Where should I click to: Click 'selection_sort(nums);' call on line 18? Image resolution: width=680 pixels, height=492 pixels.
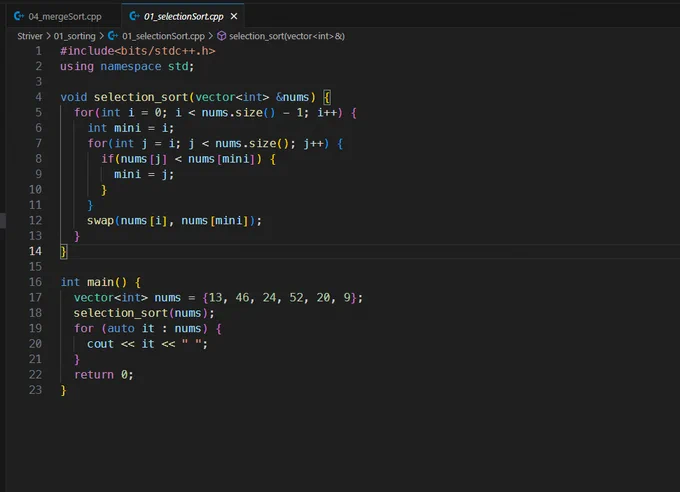[x=144, y=313]
